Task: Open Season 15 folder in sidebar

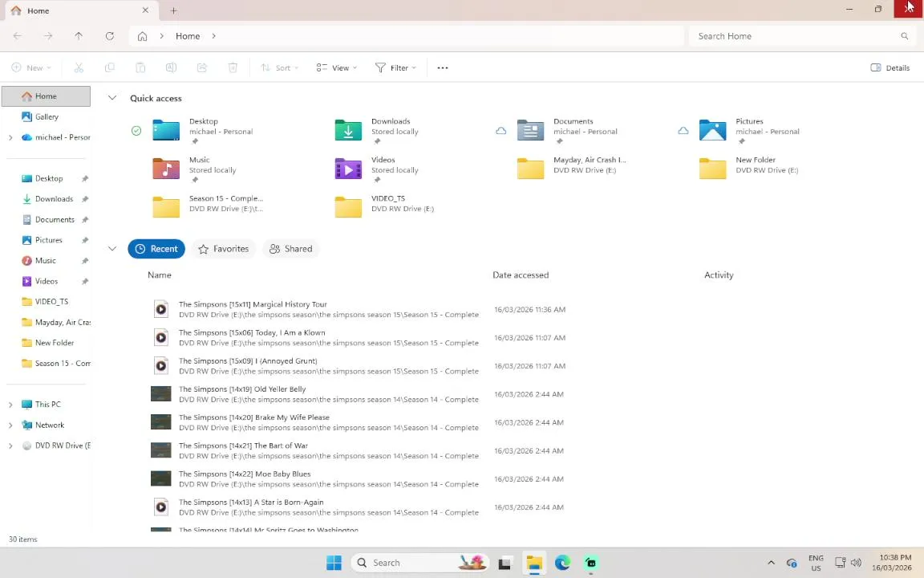Action: click(x=46, y=364)
